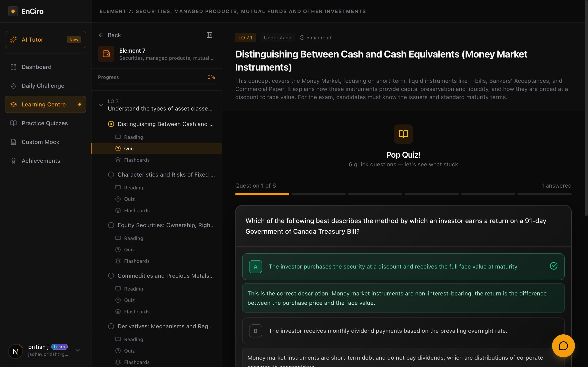Click the Daily Challenge flame icon
This screenshot has width=588, height=367.
click(x=14, y=86)
